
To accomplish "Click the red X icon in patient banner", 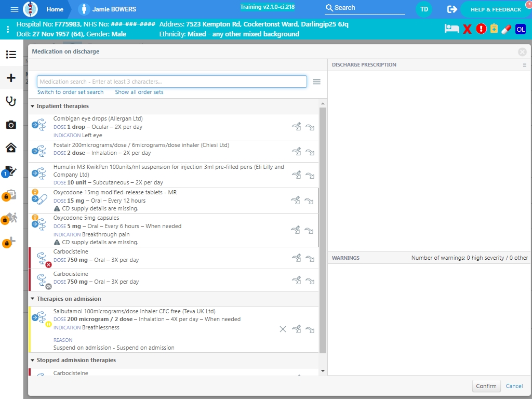I will pyautogui.click(x=467, y=29).
